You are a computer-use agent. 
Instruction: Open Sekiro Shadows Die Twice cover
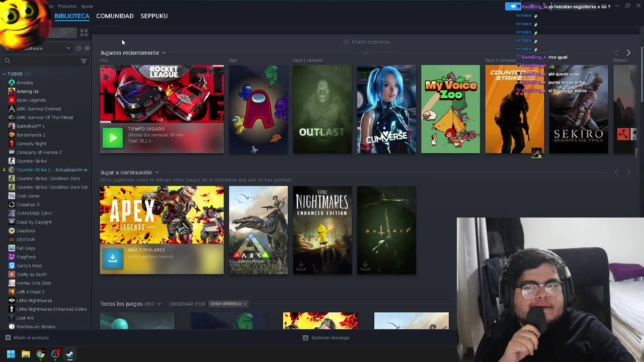coord(579,109)
